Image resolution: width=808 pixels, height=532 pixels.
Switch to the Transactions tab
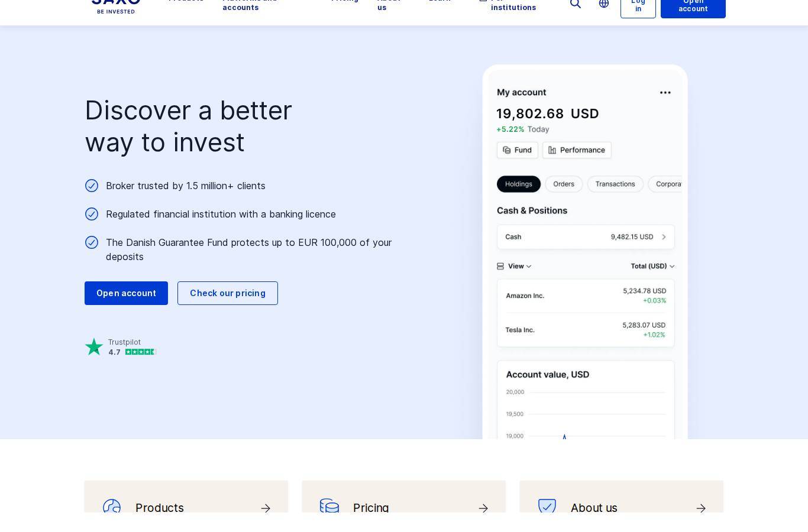tap(615, 184)
